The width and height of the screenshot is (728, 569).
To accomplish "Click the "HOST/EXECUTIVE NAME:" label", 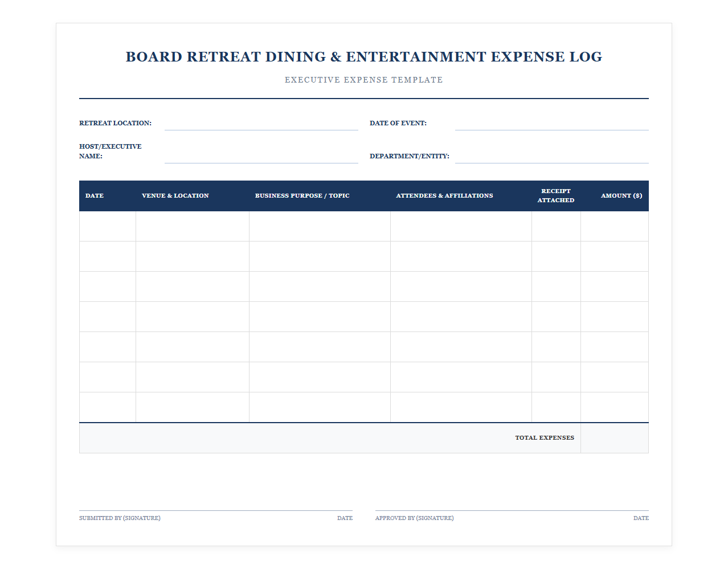I will tap(111, 151).
